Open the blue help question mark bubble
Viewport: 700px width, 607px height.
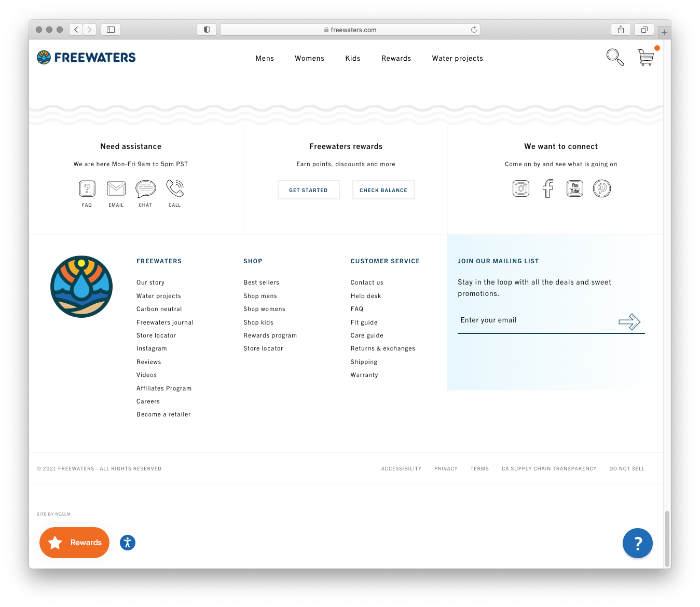pyautogui.click(x=638, y=543)
